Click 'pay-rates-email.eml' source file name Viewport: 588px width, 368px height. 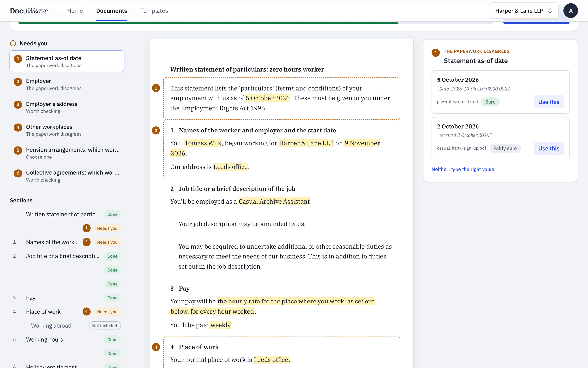tap(457, 102)
